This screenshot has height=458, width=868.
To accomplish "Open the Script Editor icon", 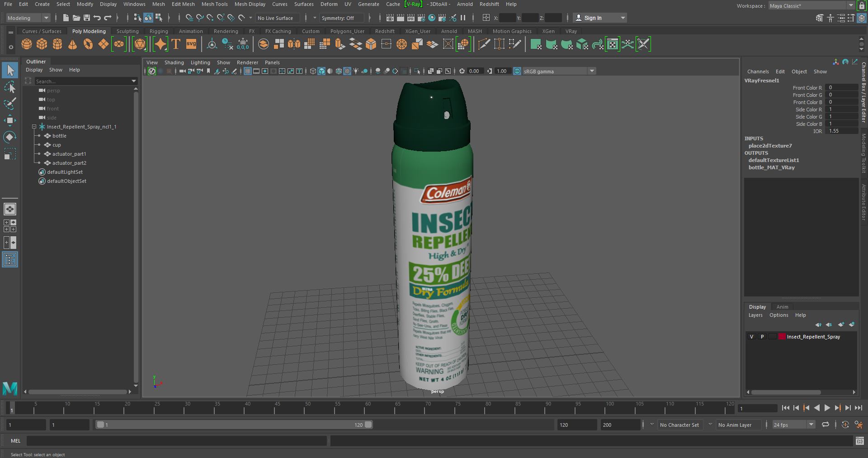I will click(x=860, y=441).
